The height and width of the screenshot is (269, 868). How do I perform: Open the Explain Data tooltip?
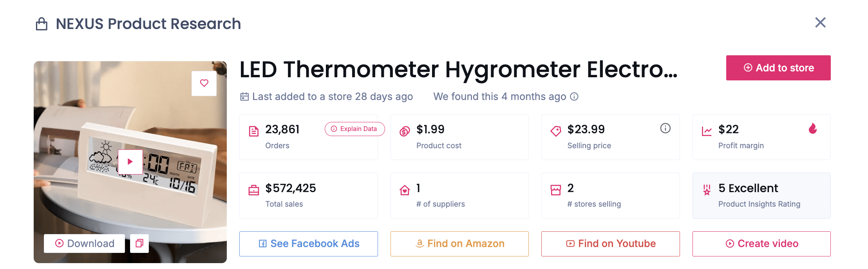354,129
